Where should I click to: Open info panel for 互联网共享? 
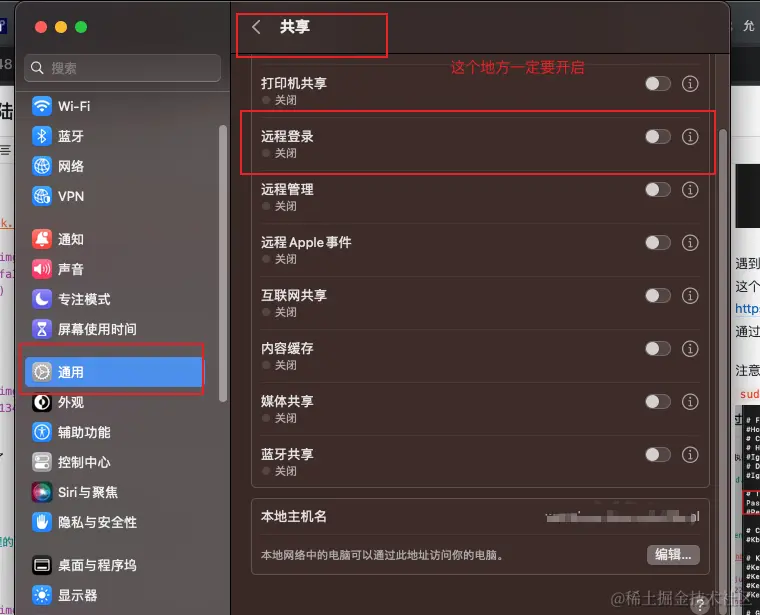(x=690, y=296)
